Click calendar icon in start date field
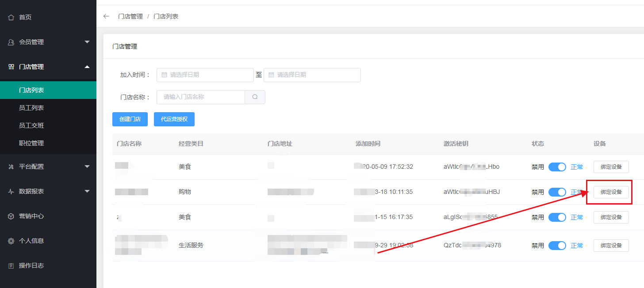The height and width of the screenshot is (288, 644). 164,75
